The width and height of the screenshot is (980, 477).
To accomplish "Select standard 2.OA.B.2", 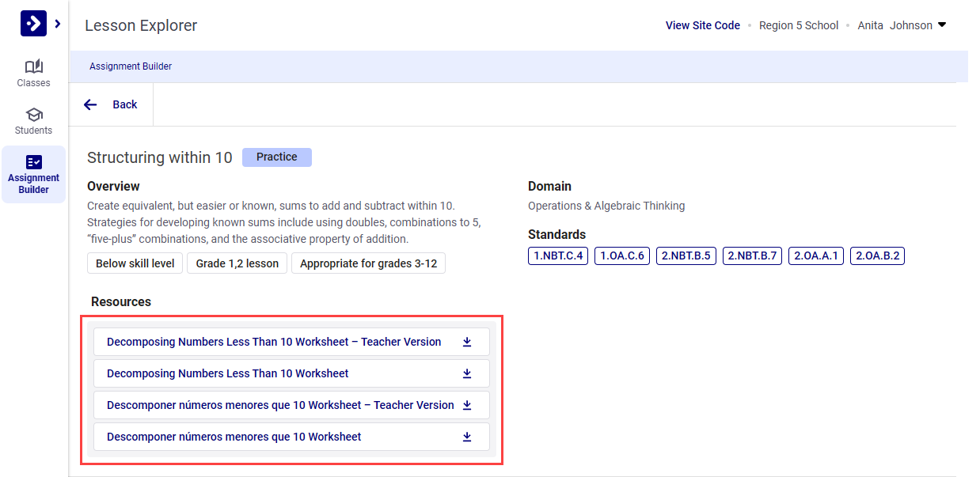I will pos(877,256).
